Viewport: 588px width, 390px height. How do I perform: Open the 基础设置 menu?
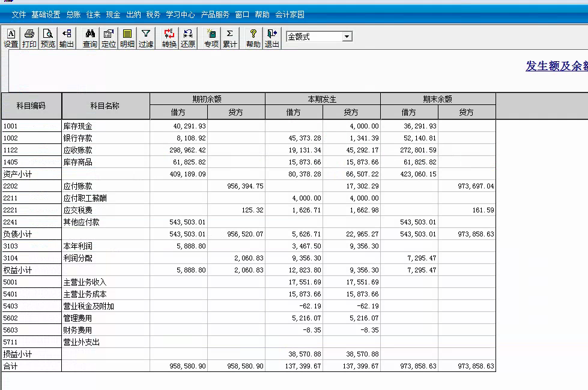46,14
